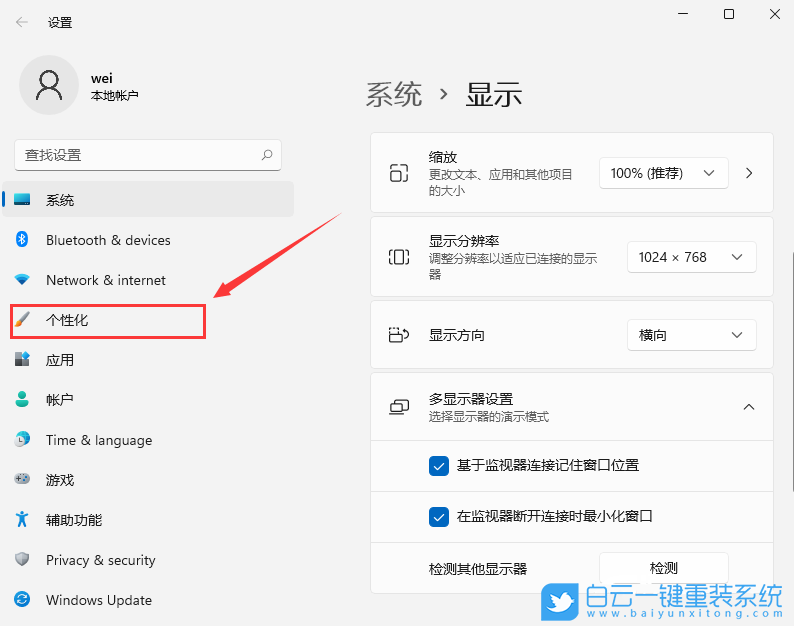Screen dimensions: 794x626
Task: Click the 个性化 paintbrush icon
Action: 22,320
